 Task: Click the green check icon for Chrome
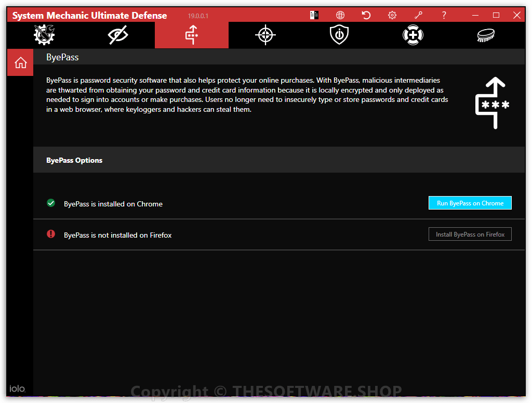pos(51,203)
